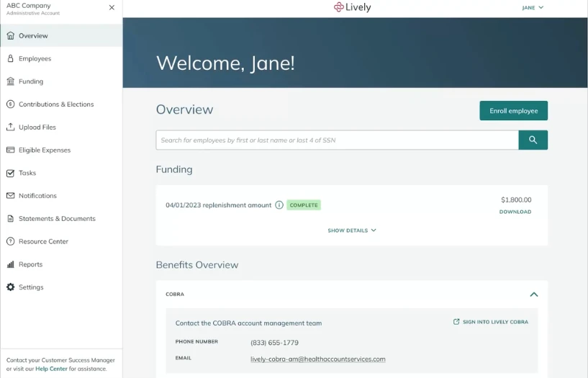Click the COMPLETE status badge
Screen dimensions: 588x378
(304, 205)
